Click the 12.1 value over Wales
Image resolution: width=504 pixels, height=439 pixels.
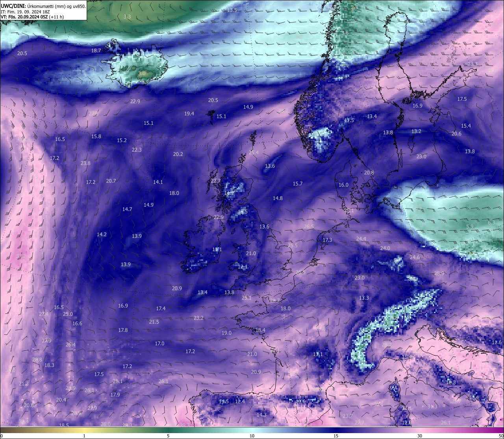(x=243, y=267)
